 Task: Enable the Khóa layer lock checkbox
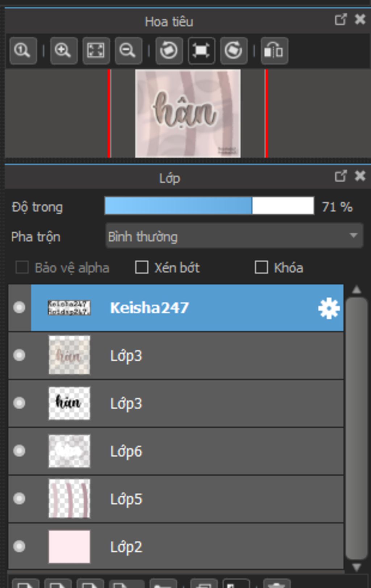261,268
